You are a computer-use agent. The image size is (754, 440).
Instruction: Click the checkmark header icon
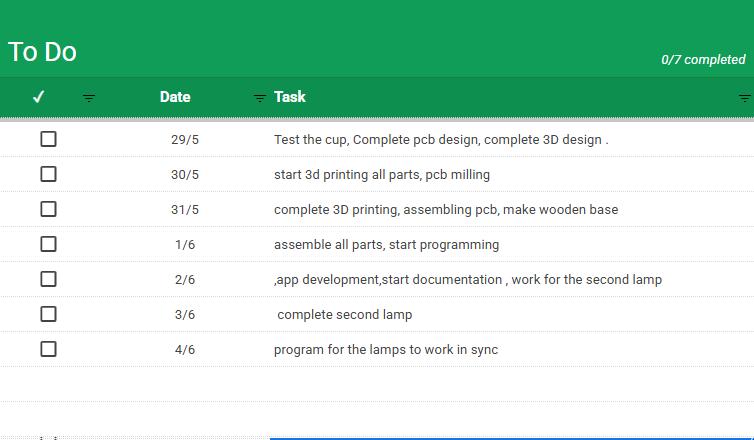point(38,97)
